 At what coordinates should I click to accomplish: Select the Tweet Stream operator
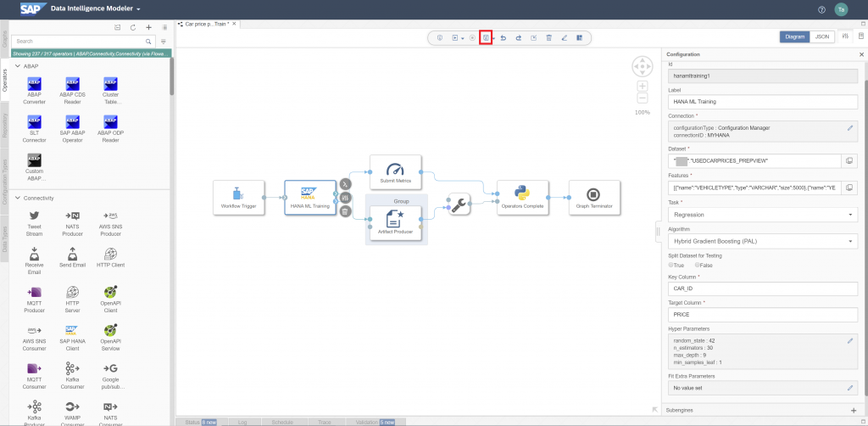[x=34, y=222]
